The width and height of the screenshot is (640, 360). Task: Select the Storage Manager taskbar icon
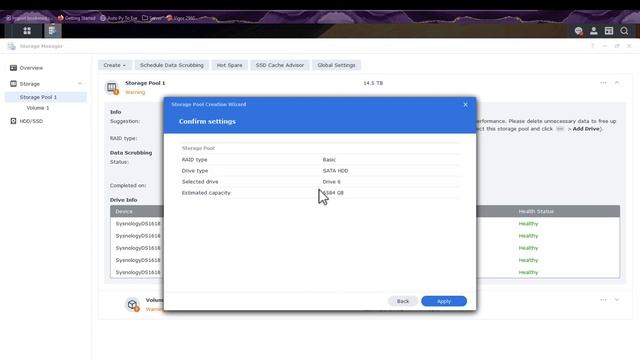pos(52,31)
